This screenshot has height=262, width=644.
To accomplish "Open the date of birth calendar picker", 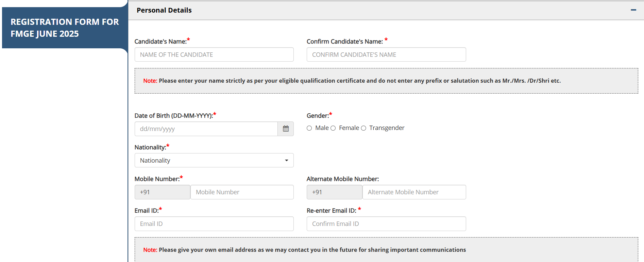I will click(286, 129).
